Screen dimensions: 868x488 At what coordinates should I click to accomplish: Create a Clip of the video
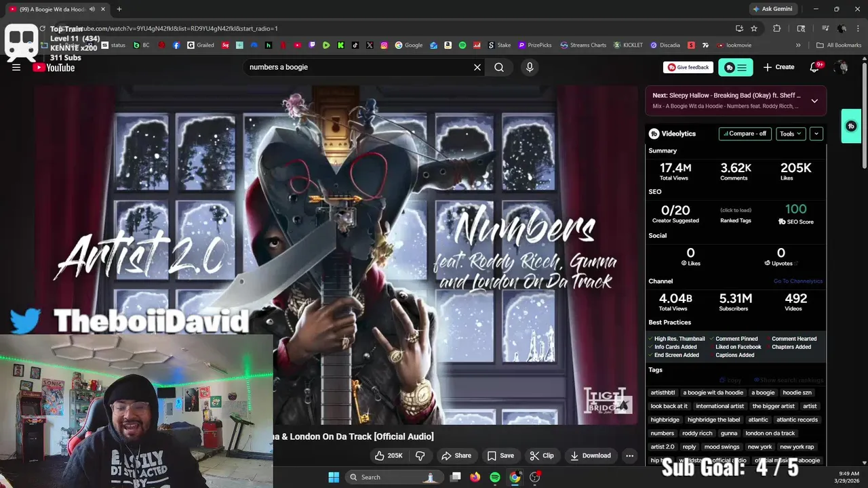(x=542, y=455)
